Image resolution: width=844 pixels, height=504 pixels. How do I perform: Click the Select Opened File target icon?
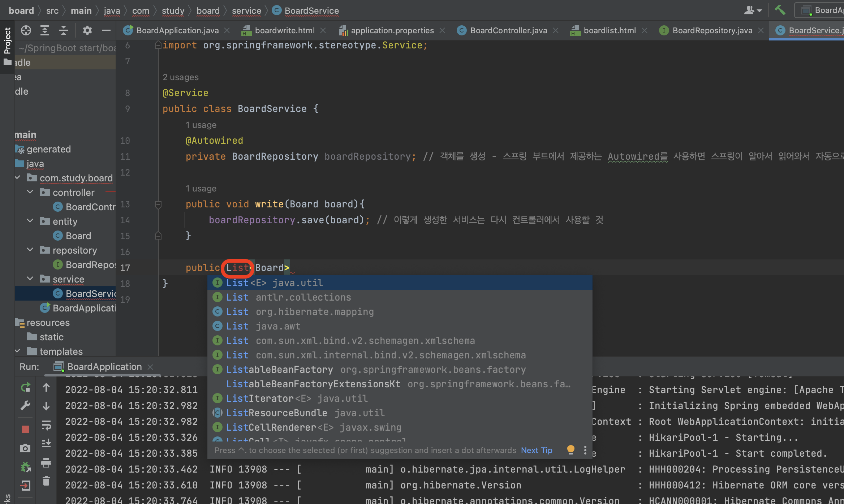coord(26,30)
